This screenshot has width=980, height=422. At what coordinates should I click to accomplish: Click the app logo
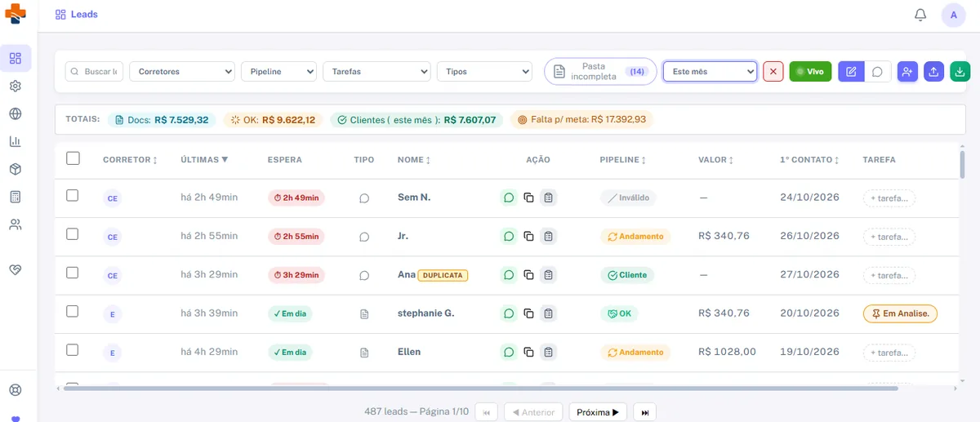coord(15,13)
